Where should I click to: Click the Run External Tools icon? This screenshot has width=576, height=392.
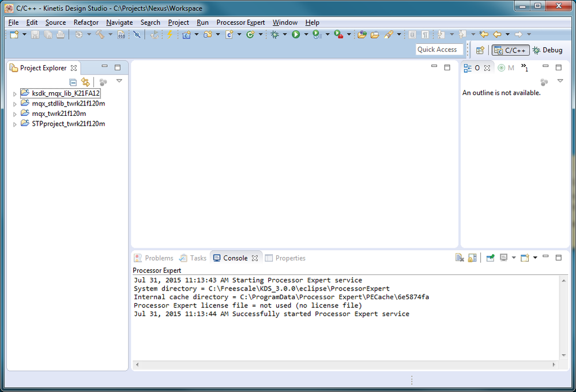pyautogui.click(x=338, y=35)
